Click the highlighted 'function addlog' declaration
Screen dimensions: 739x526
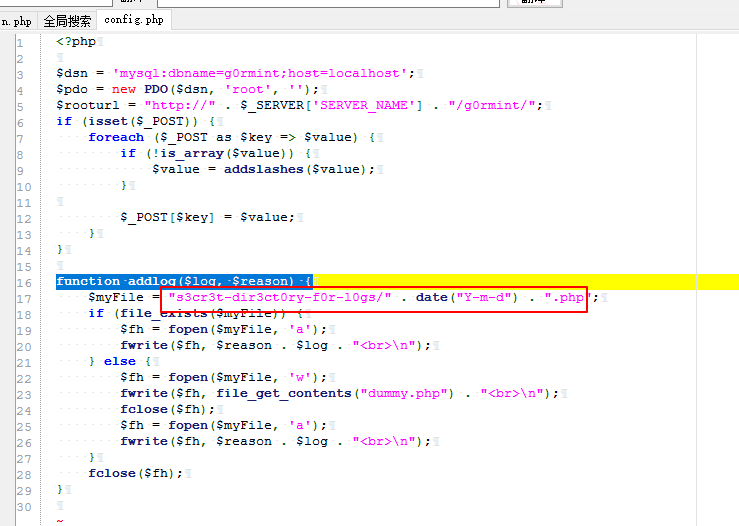[184, 281]
